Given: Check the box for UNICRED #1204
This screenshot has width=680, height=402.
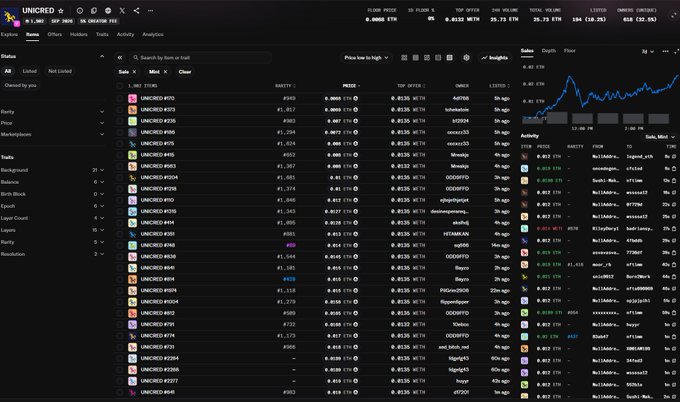Looking at the screenshot, I should (120, 177).
